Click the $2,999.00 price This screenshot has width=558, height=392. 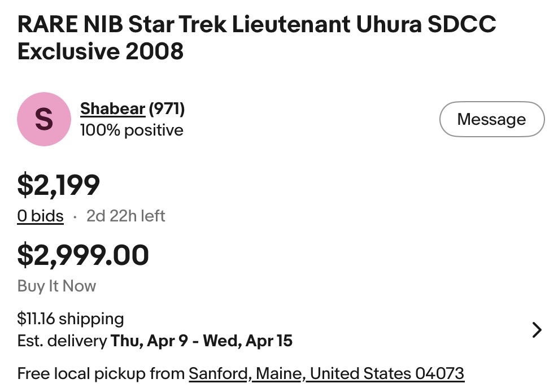coord(83,255)
